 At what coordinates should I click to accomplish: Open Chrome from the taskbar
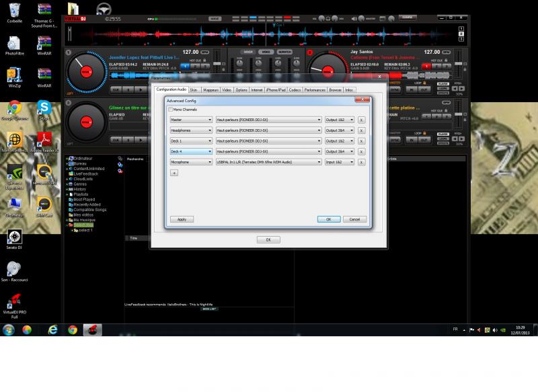coord(73,330)
